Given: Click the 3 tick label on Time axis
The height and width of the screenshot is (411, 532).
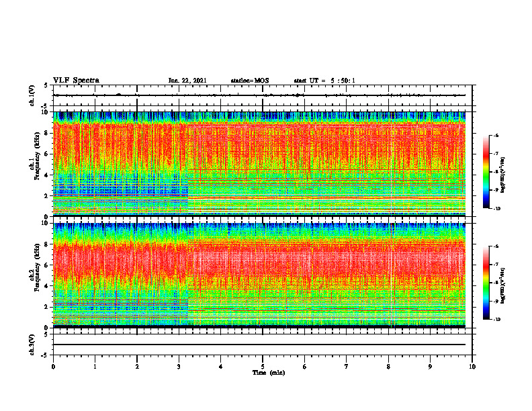Looking at the screenshot, I should [x=179, y=367].
